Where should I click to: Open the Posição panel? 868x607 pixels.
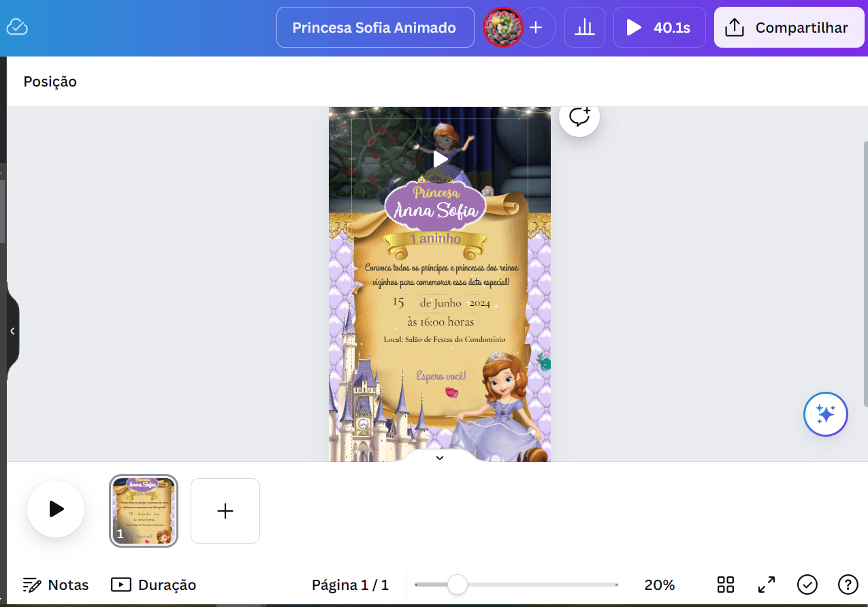[50, 82]
